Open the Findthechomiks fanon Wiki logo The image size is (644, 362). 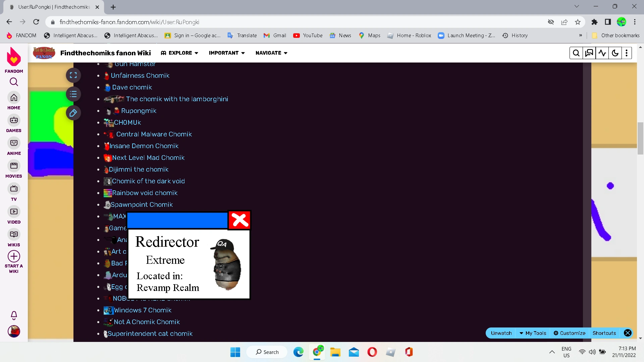pos(44,53)
